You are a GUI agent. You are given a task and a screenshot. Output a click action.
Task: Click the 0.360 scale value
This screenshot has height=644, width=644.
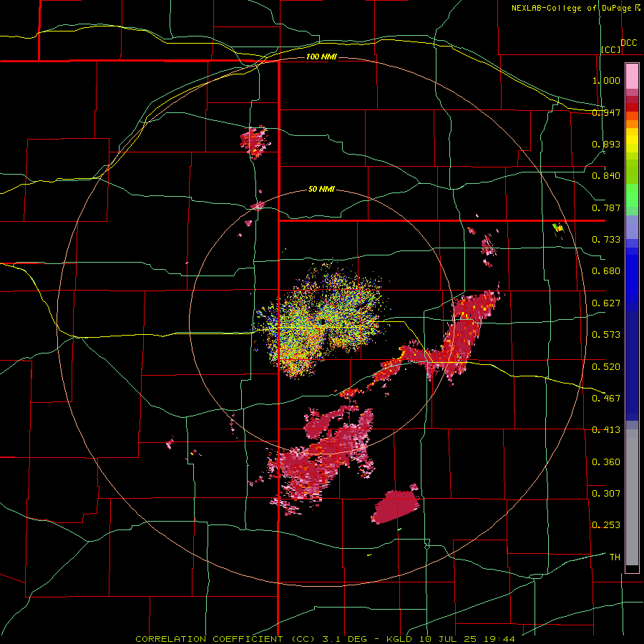[606, 462]
